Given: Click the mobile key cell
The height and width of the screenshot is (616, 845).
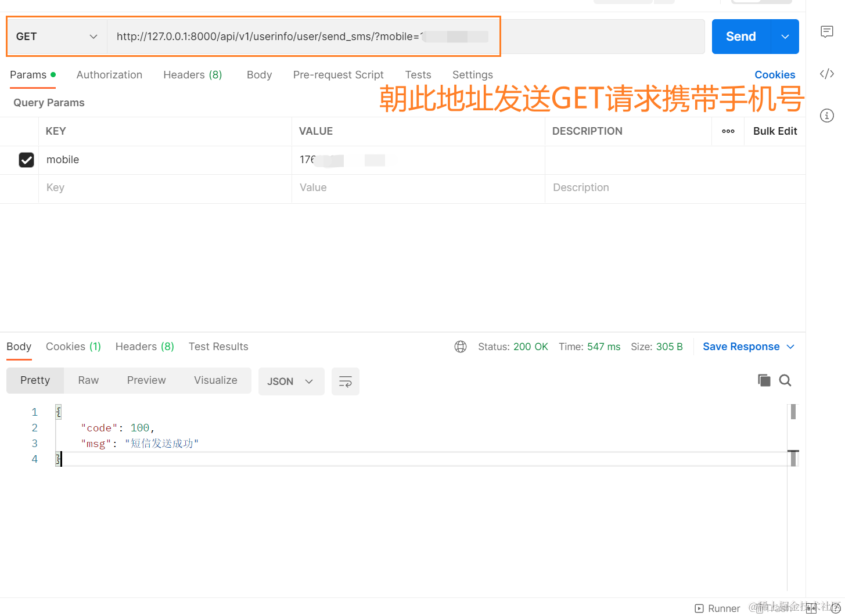Looking at the screenshot, I should pyautogui.click(x=165, y=160).
